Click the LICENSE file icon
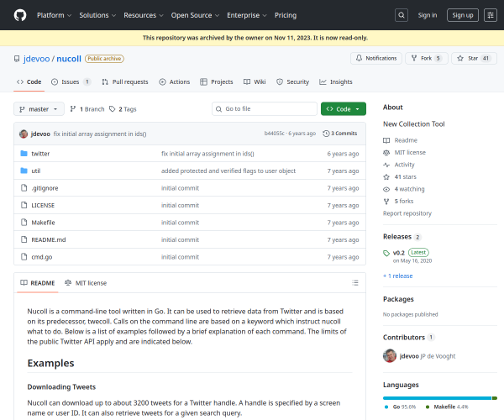 pos(24,205)
